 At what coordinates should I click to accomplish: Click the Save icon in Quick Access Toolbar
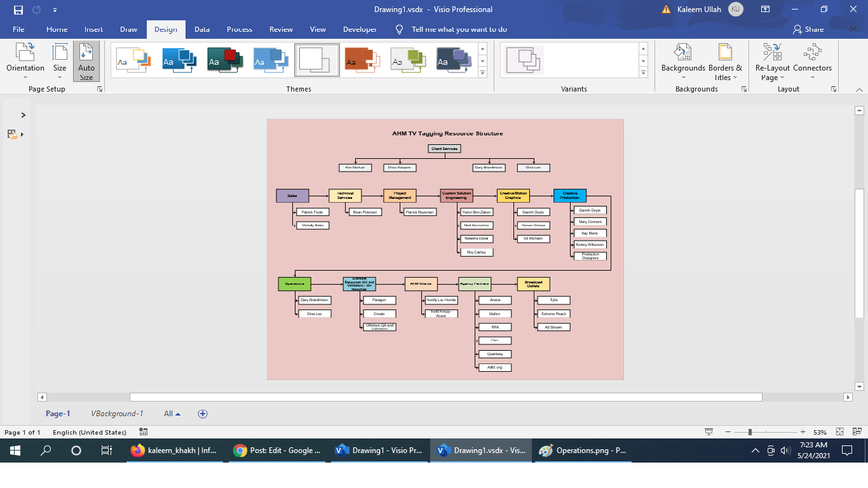tap(17, 9)
